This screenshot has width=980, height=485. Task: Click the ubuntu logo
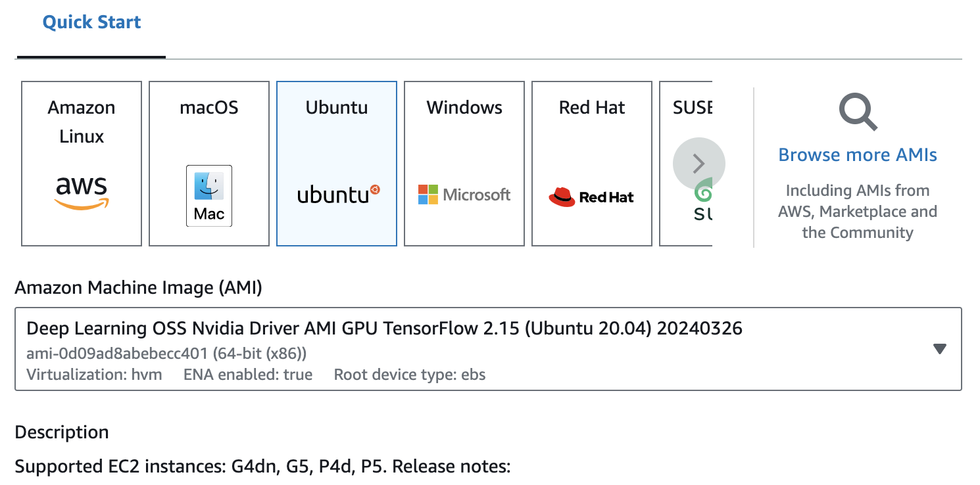[x=338, y=195]
